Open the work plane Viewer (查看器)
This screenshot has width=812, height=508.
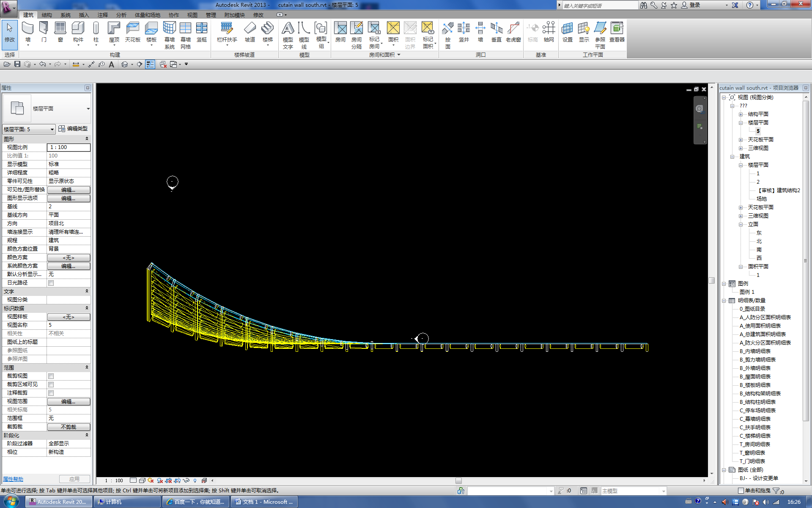[x=617, y=32]
